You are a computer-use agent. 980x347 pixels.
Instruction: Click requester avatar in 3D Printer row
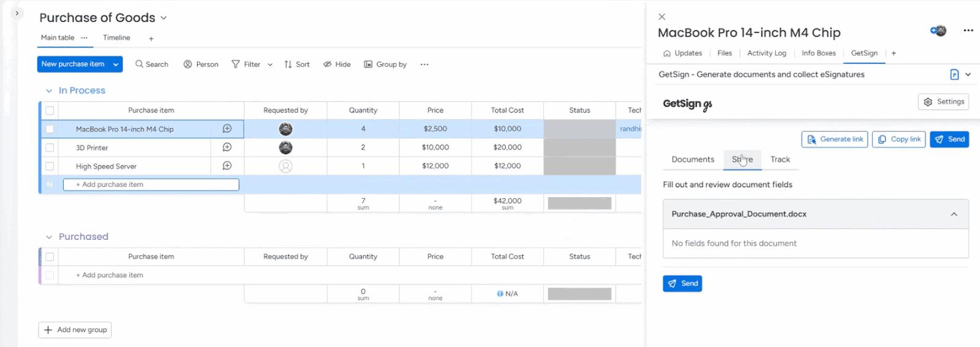[285, 147]
